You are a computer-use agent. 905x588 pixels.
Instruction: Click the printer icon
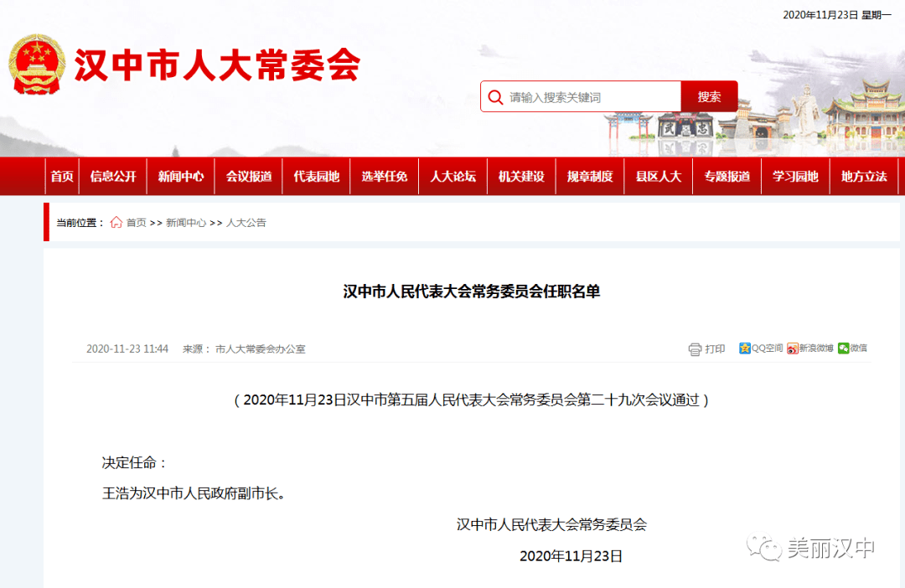click(695, 348)
